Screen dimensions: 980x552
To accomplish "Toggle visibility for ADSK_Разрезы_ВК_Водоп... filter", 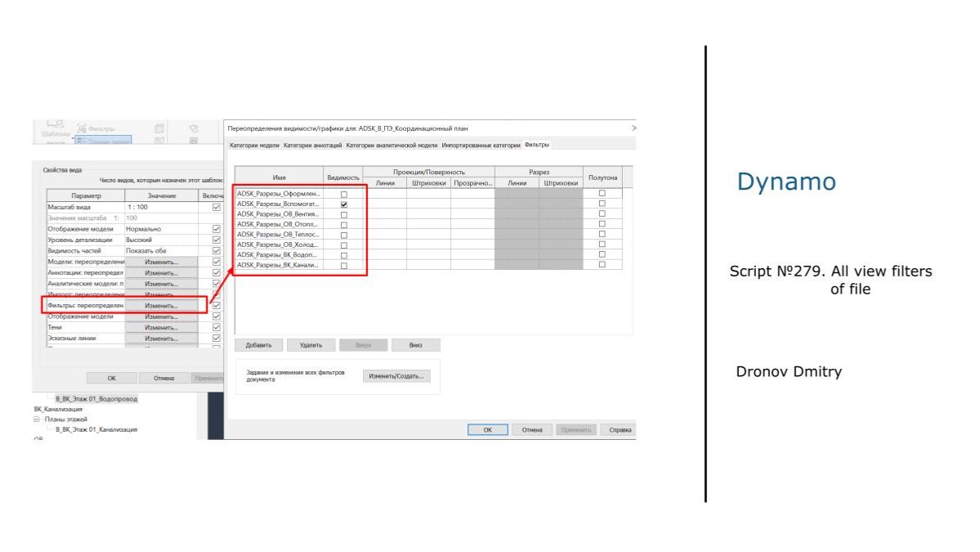I will coord(344,255).
